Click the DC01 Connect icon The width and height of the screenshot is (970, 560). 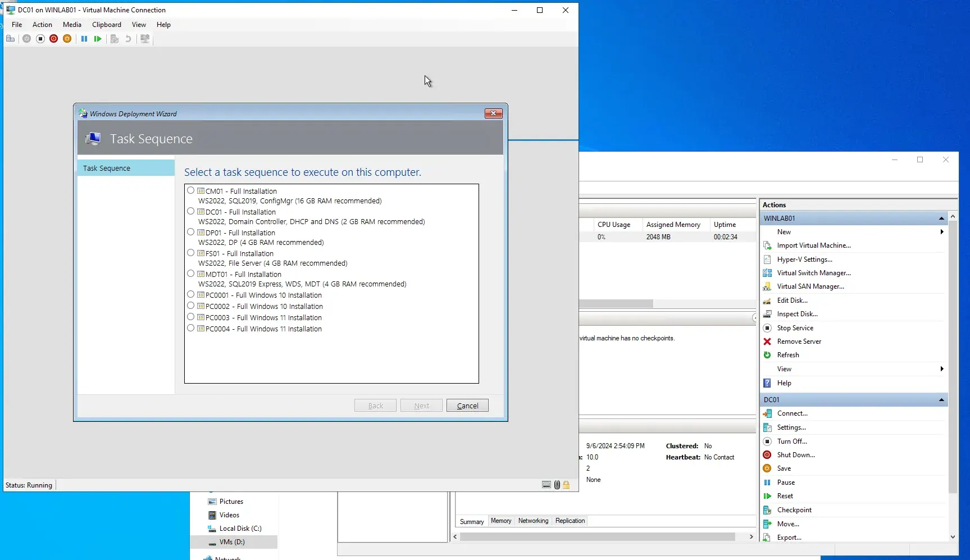[767, 413]
